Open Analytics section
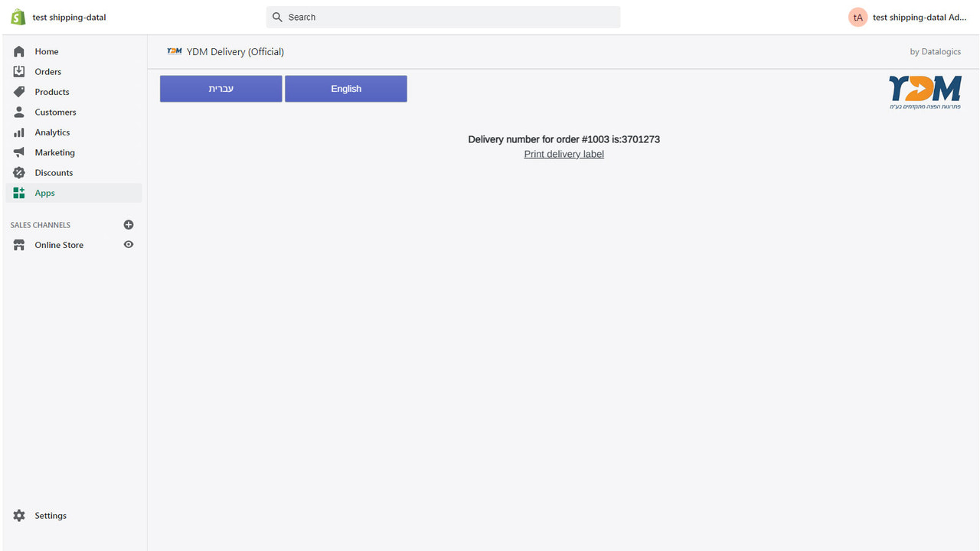Viewport: 980px width, 551px height. pyautogui.click(x=52, y=132)
